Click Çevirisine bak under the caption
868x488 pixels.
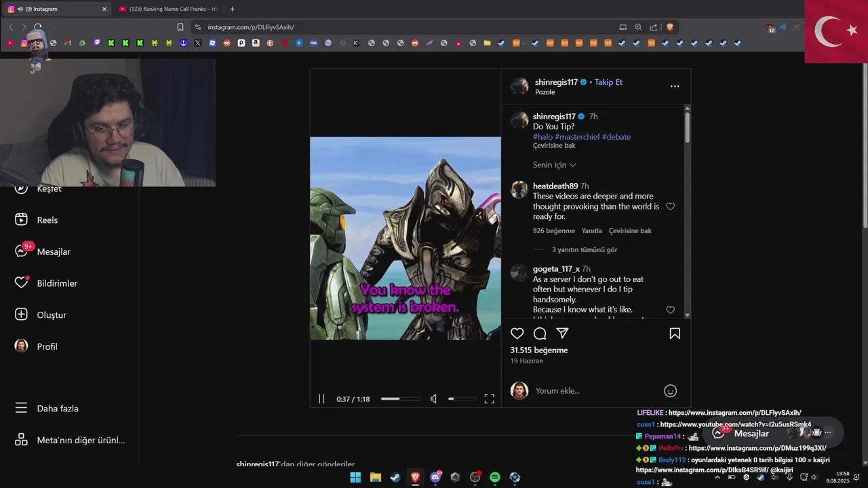click(554, 146)
